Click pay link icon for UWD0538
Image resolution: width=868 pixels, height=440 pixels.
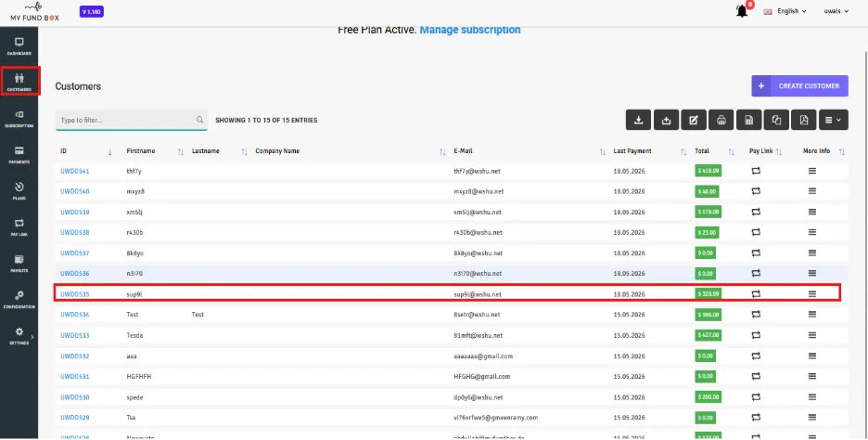(x=756, y=232)
